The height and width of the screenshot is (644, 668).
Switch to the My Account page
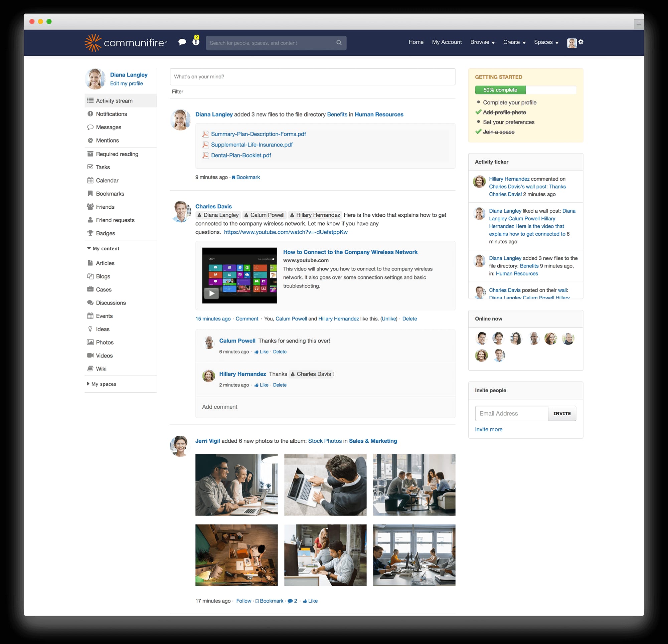[x=447, y=42]
